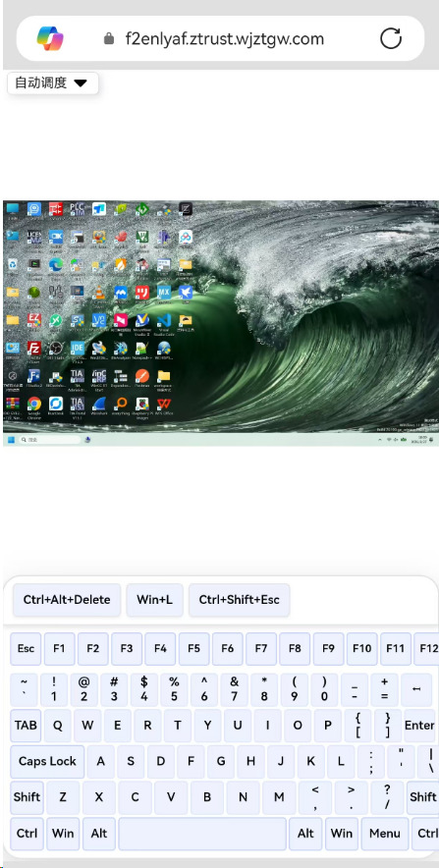Tap the spacebar on the virtual keyboard
This screenshot has width=439, height=868.
(x=202, y=834)
